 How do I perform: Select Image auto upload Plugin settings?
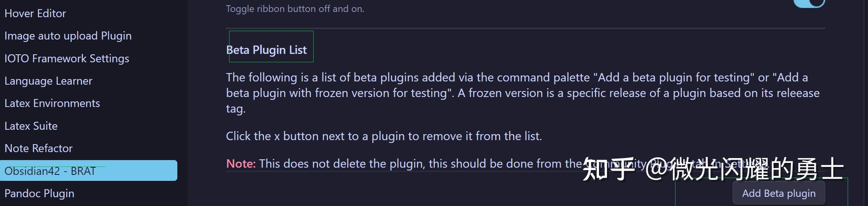(68, 36)
